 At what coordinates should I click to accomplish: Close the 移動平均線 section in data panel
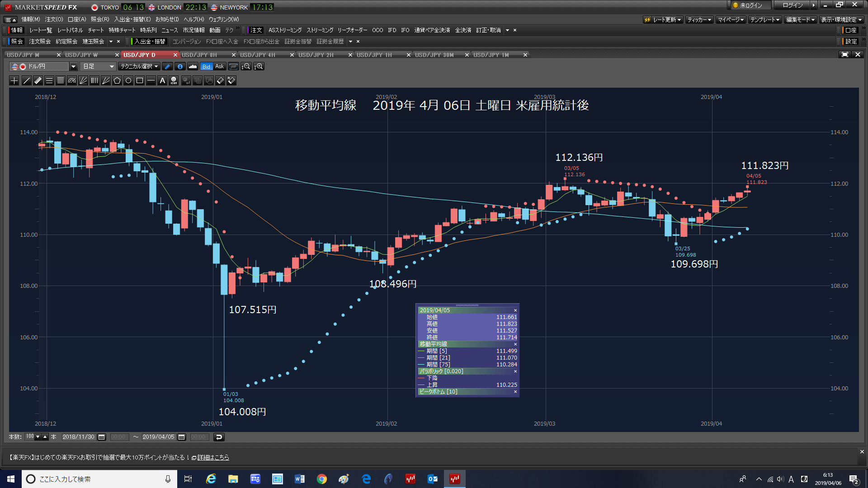(515, 344)
